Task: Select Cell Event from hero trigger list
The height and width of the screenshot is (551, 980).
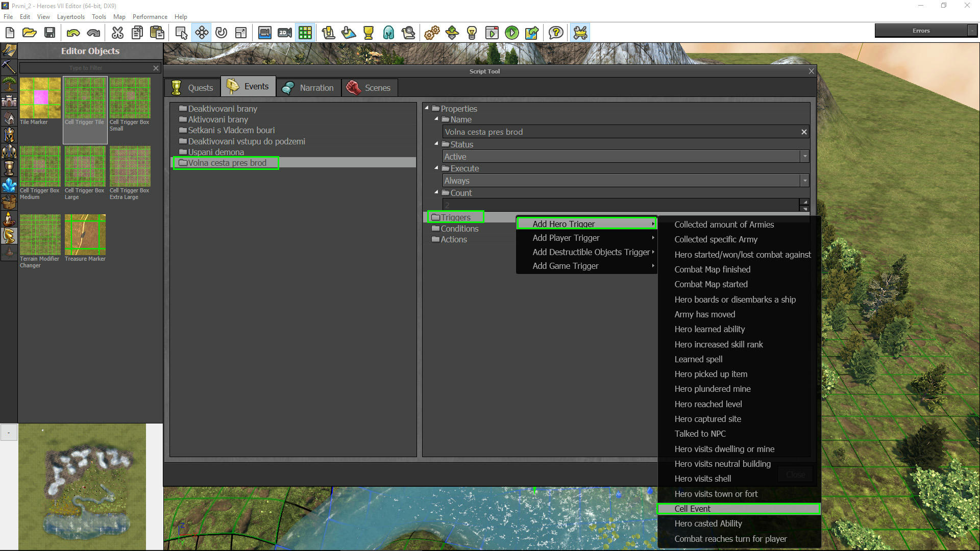Action: point(739,509)
